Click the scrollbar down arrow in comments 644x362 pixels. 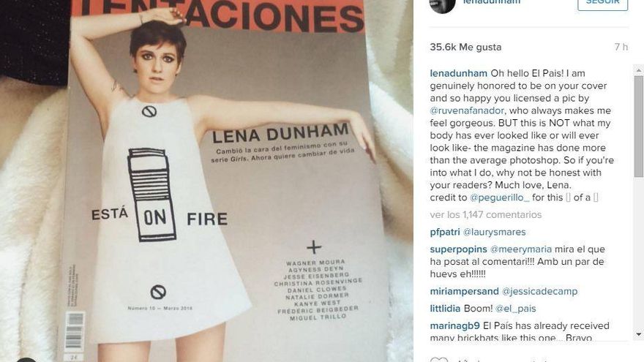pyautogui.click(x=639, y=334)
